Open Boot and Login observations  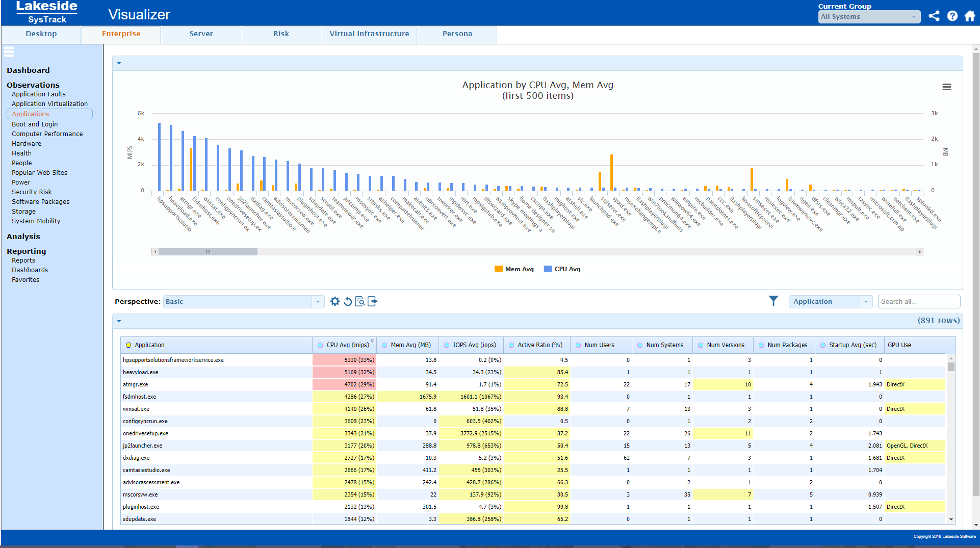[x=35, y=124]
